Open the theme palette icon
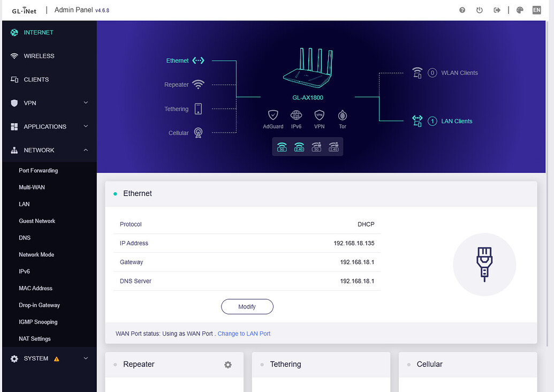This screenshot has width=554, height=392. coord(520,10)
